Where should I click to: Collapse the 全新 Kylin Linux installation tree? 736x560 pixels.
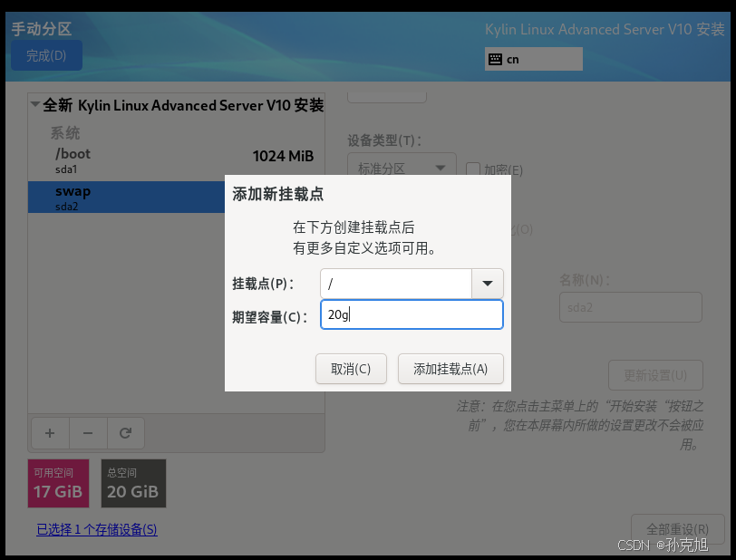pos(34,104)
